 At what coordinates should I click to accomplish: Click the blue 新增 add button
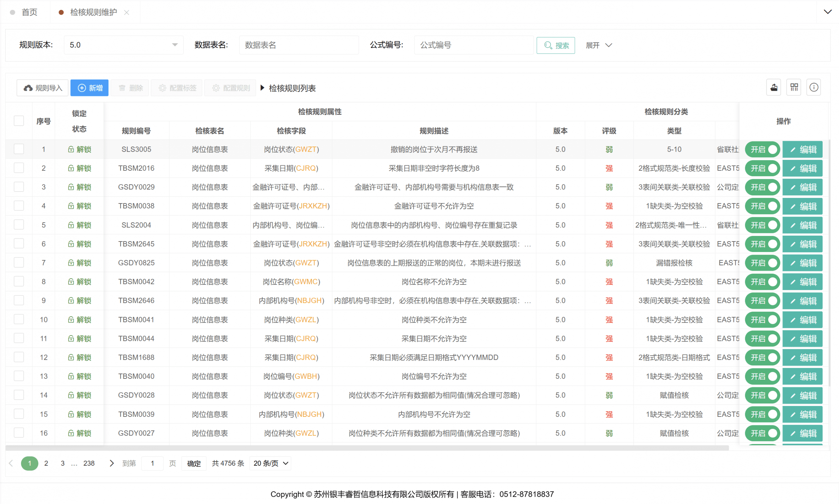pyautogui.click(x=89, y=88)
